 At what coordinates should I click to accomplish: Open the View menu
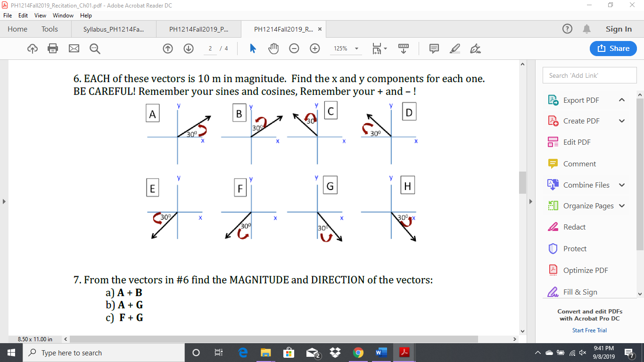click(x=40, y=15)
